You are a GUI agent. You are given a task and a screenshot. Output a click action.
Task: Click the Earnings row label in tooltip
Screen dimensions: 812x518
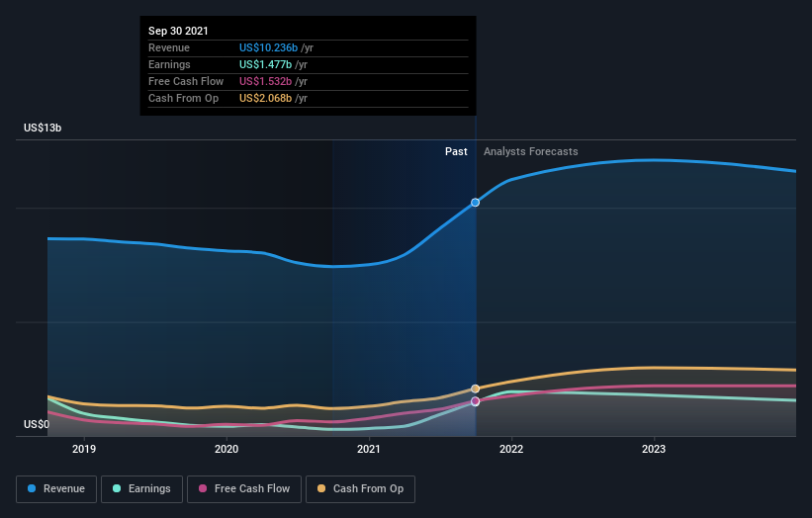169,64
